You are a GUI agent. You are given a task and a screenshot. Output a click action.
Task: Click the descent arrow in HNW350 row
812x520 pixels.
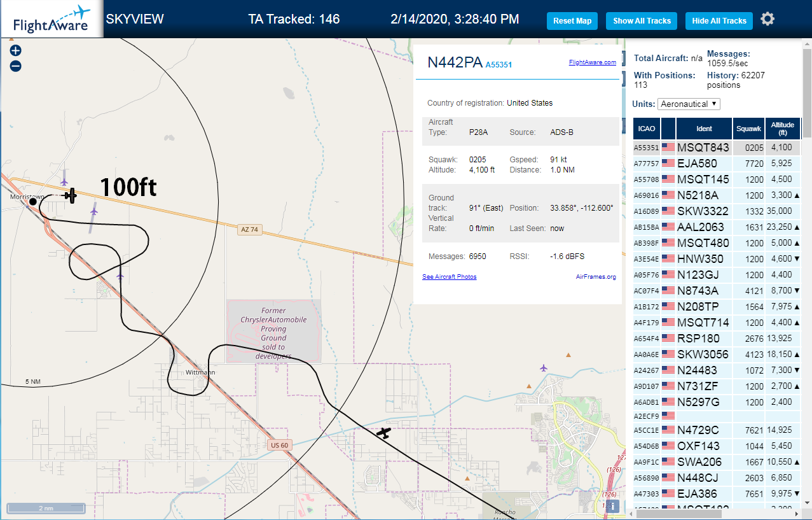click(x=798, y=259)
